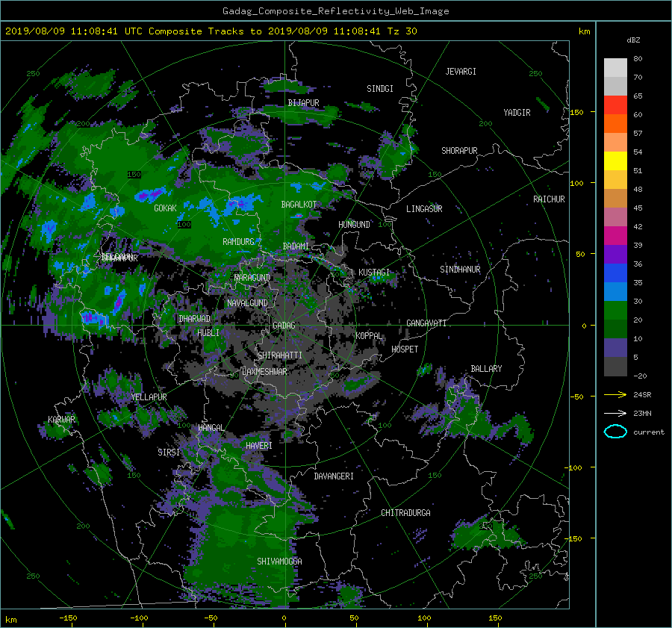
Task: Click the YELLAPUR city label
Action: click(x=149, y=397)
